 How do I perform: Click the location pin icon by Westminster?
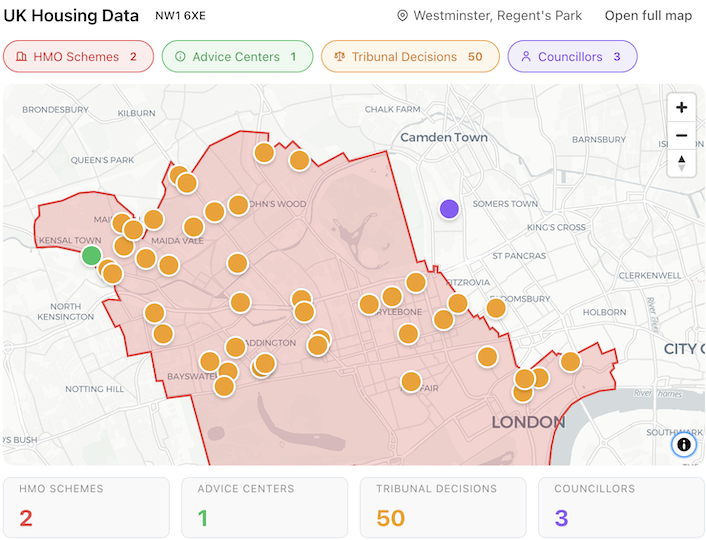pyautogui.click(x=403, y=16)
